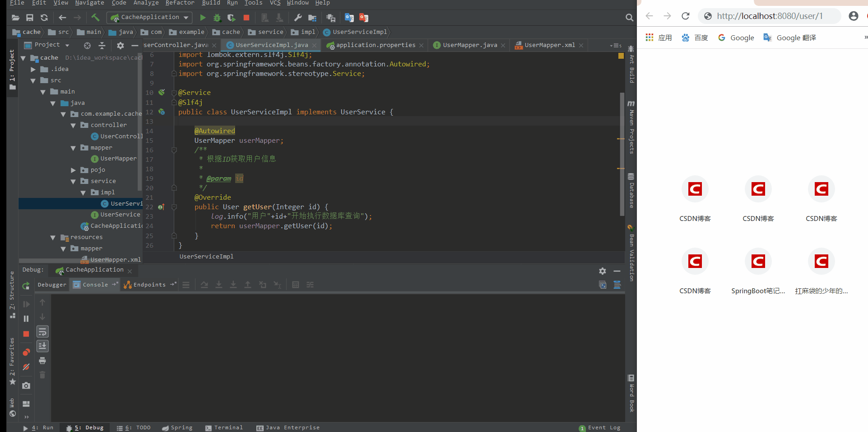The height and width of the screenshot is (432, 868).
Task: Reload the browser page
Action: (x=685, y=16)
